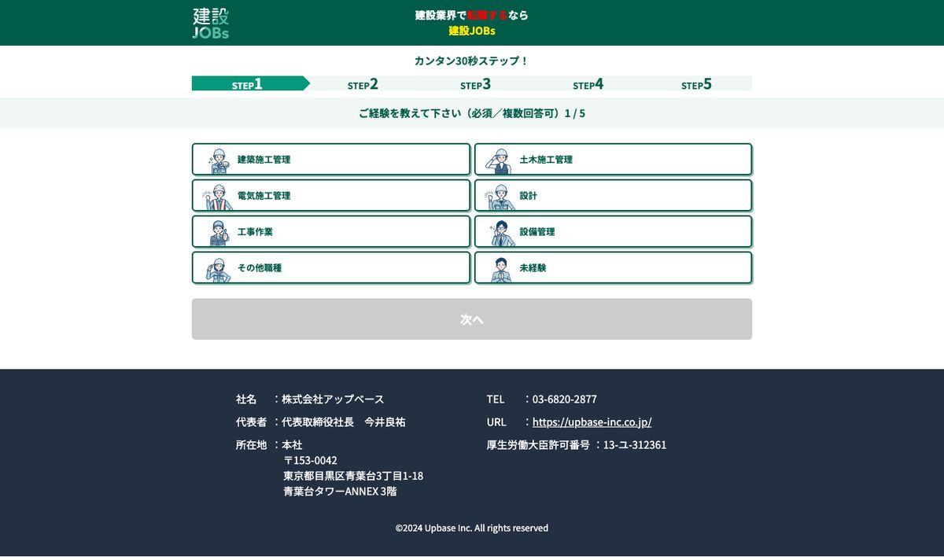This screenshot has width=944, height=560.
Task: Click the bowing person icon beside 未経験
Action: pos(501,268)
